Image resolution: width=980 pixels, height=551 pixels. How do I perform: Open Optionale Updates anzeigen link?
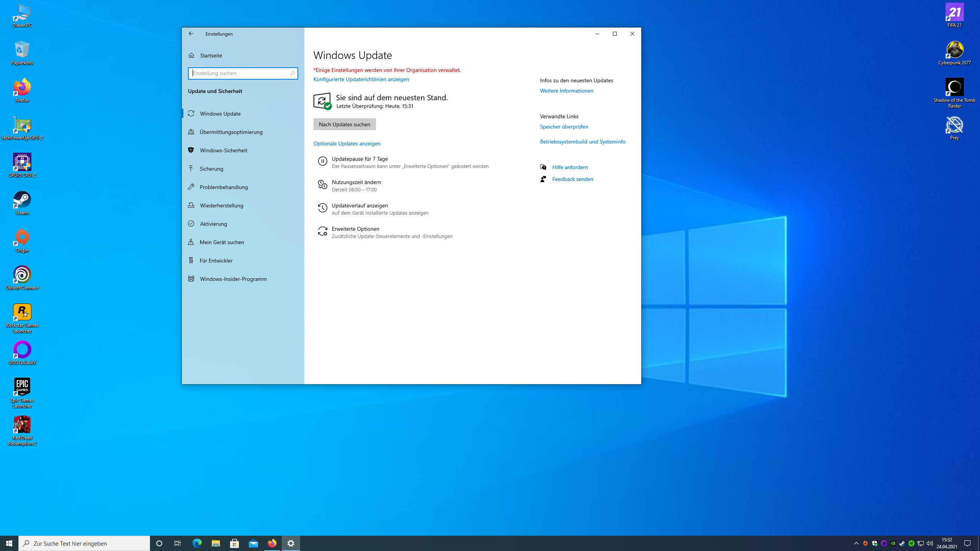coord(347,143)
